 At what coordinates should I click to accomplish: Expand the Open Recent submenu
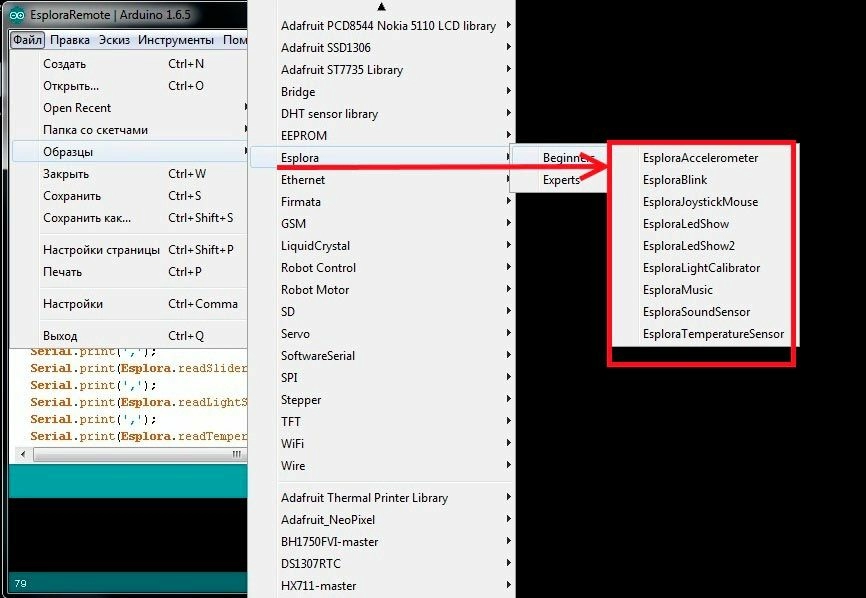click(x=77, y=108)
